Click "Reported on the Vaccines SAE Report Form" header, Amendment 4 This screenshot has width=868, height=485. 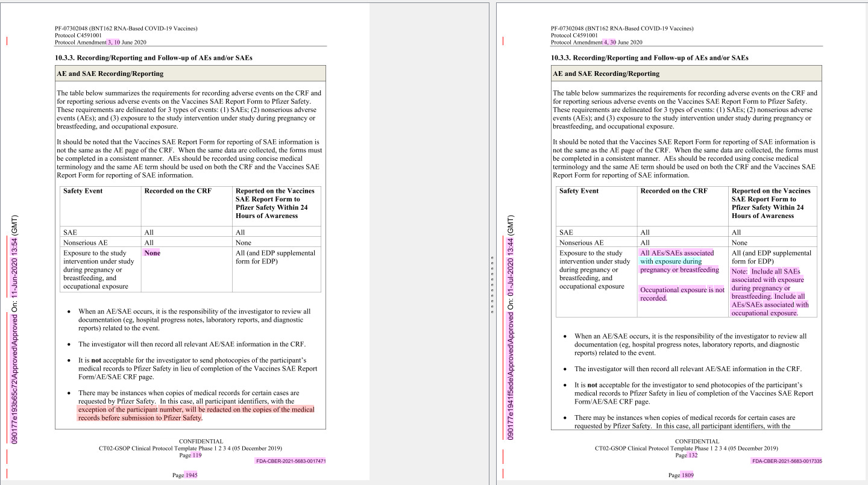[x=772, y=203]
